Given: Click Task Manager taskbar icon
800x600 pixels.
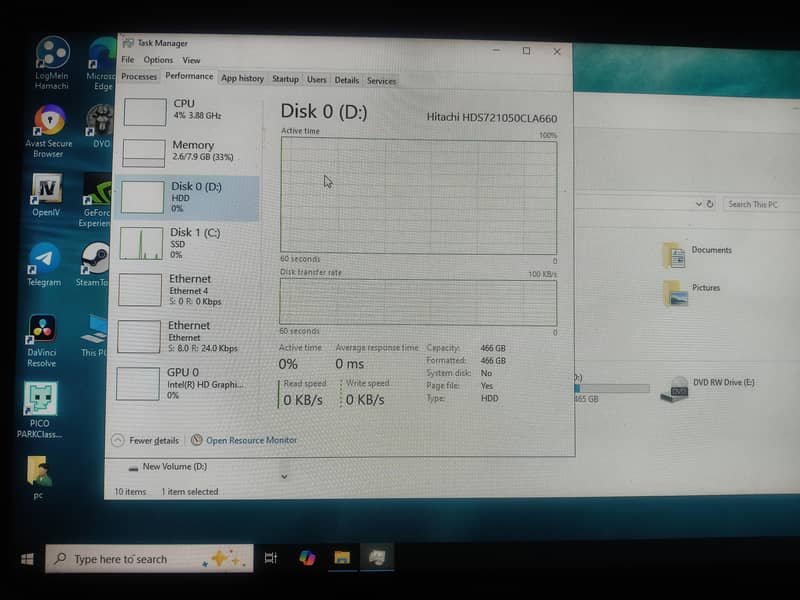Looking at the screenshot, I should 377,557.
